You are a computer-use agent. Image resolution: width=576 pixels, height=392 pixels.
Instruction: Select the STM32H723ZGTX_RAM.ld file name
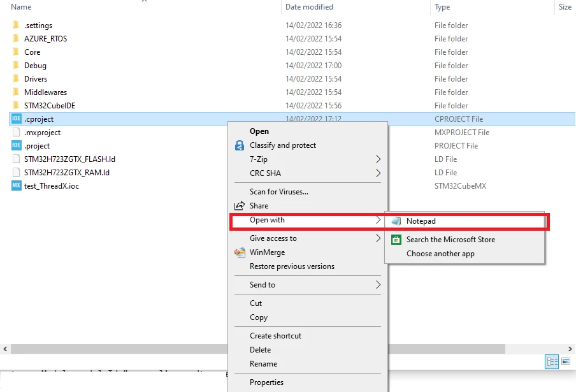point(67,173)
